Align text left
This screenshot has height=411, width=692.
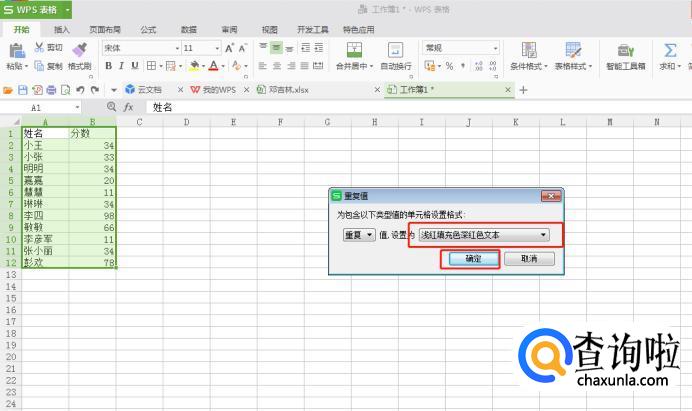tap(263, 66)
